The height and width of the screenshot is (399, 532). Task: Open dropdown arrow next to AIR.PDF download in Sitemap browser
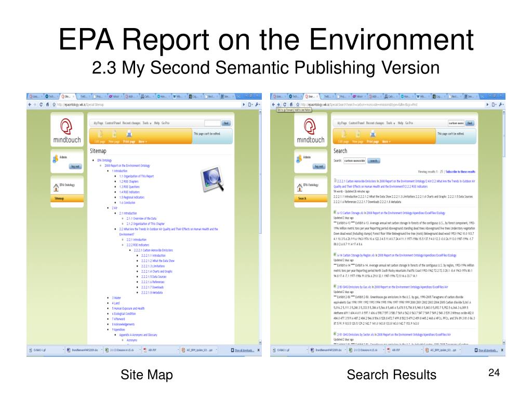178,350
